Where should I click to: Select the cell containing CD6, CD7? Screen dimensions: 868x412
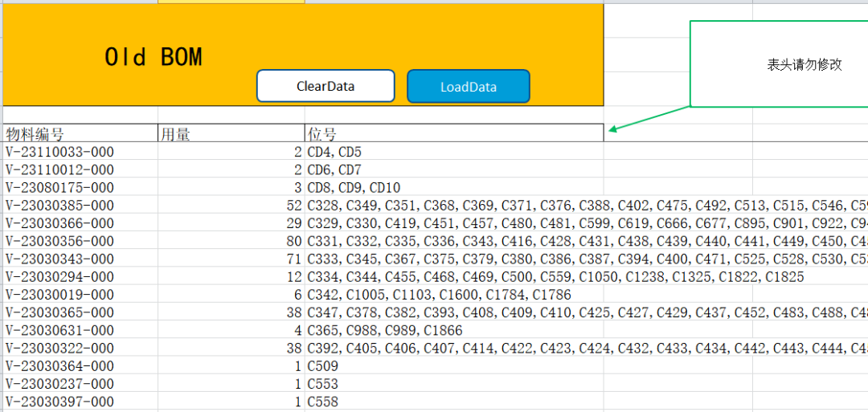454,169
